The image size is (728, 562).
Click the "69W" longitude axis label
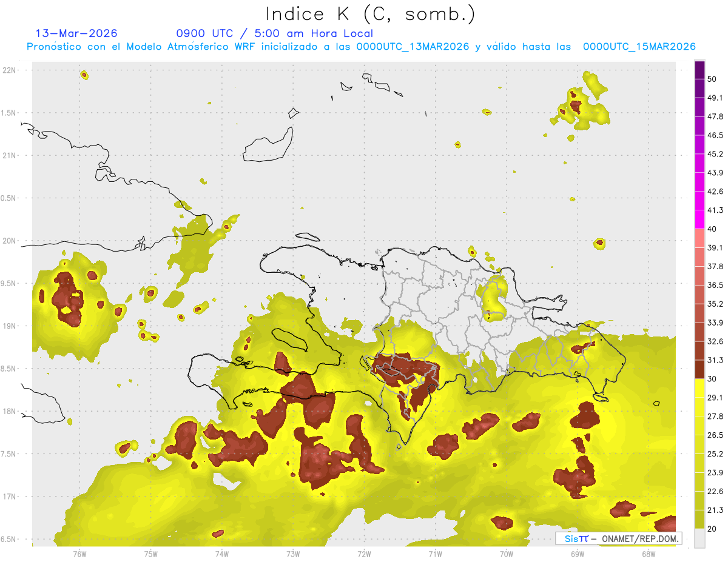point(578,553)
